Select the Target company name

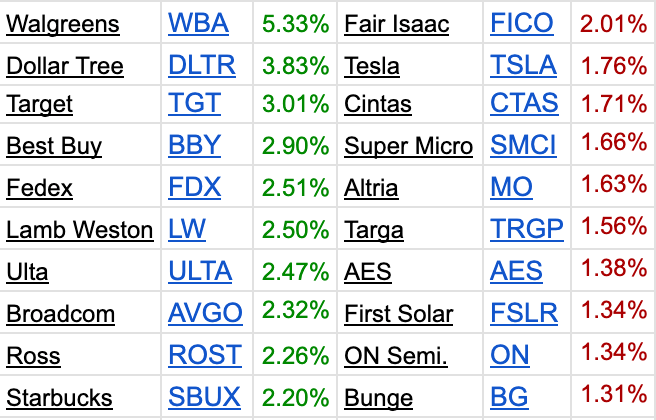click(39, 105)
